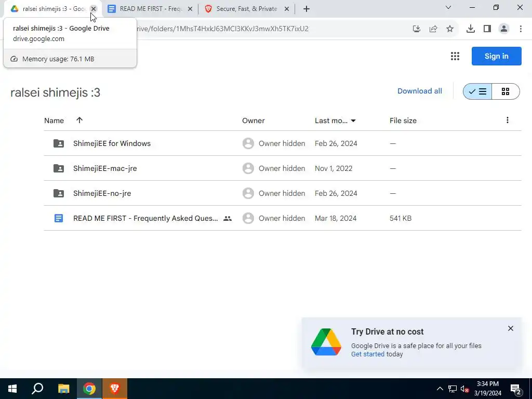Toggle the Chrome side panel
This screenshot has width=532, height=399.
487,29
